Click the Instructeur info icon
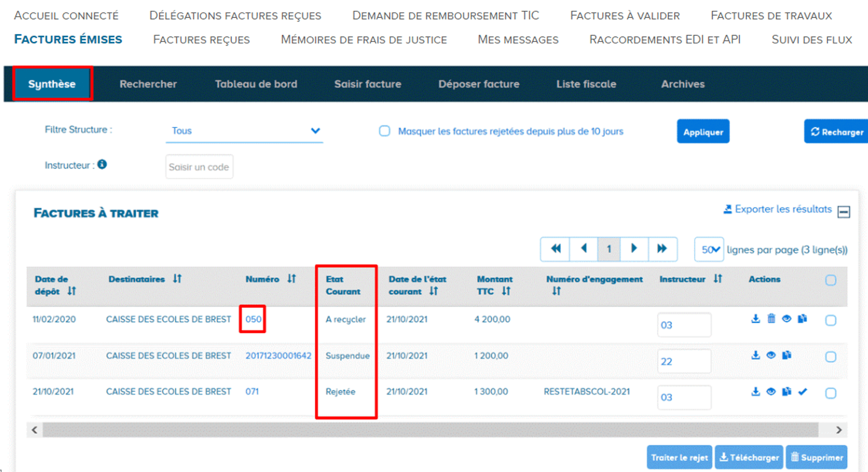 point(102,165)
